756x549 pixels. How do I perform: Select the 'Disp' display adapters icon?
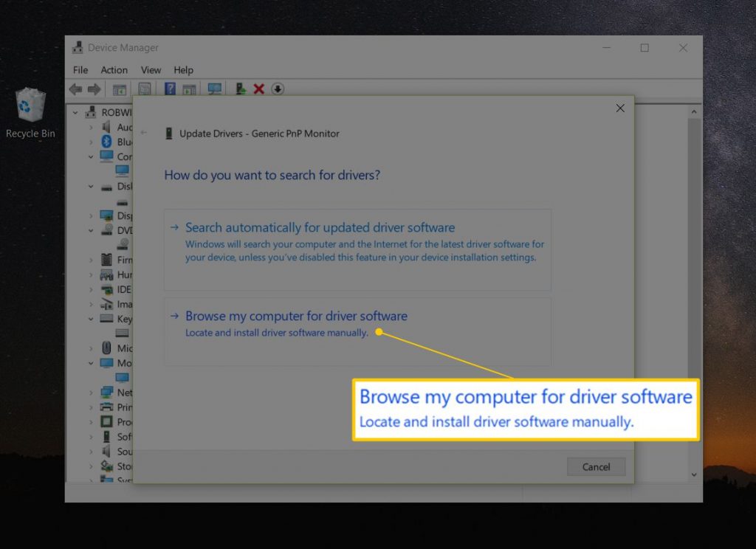coord(106,215)
